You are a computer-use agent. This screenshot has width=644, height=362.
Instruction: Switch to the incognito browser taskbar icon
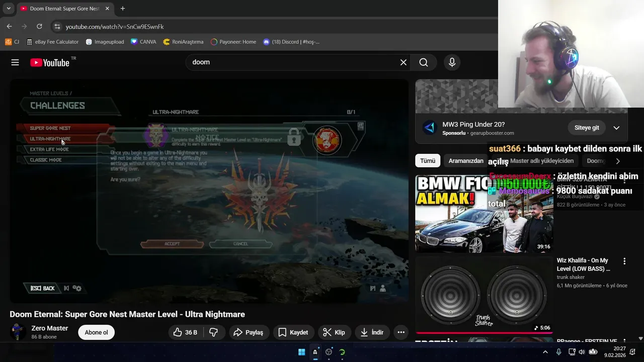[x=315, y=352]
